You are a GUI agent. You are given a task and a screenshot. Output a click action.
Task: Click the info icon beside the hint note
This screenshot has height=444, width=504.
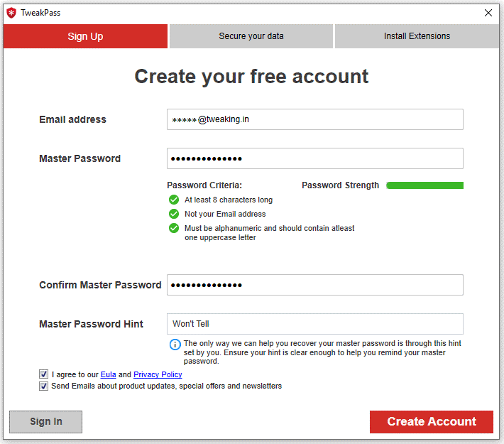(175, 345)
